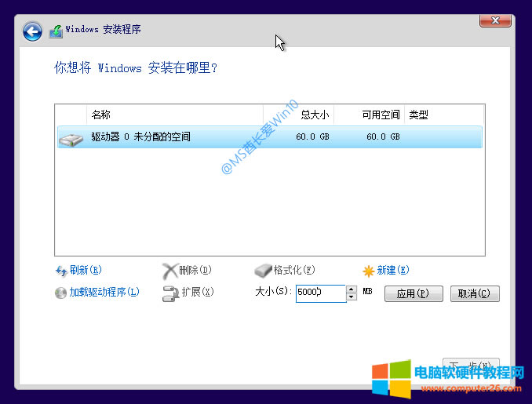Screen dimensions: 532x404
Task: Click the free space value 60.0 GB
Action: pyautogui.click(x=383, y=136)
